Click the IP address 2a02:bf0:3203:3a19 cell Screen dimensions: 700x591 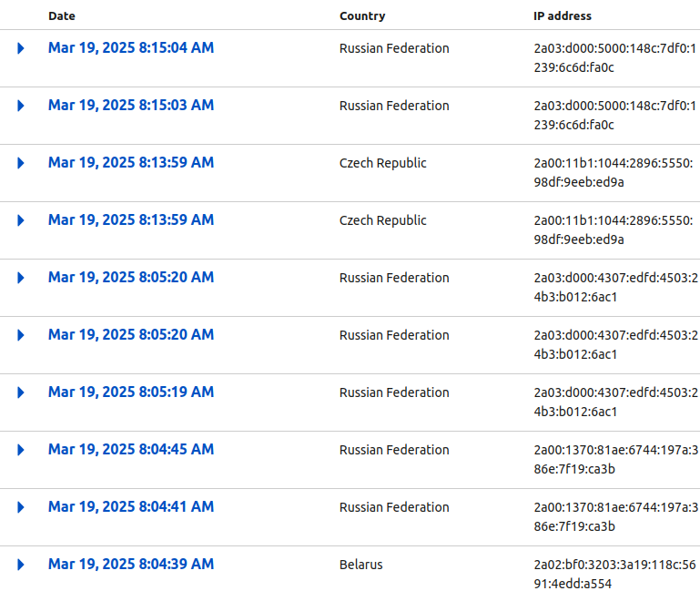click(x=615, y=574)
